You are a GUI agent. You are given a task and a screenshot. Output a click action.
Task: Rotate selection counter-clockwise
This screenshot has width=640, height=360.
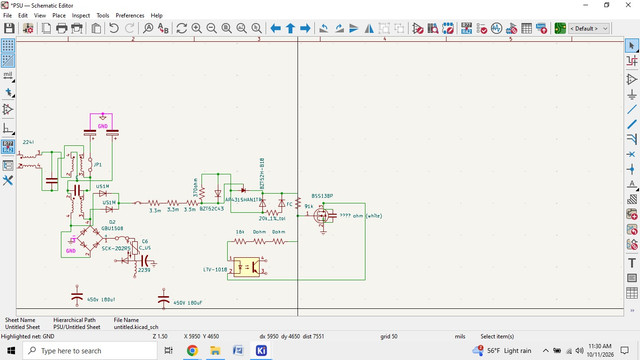(x=324, y=28)
